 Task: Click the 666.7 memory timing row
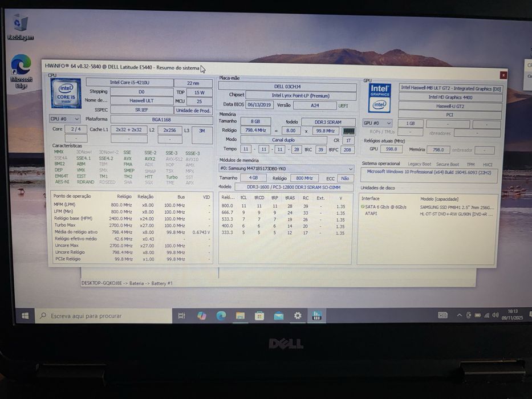[x=284, y=213]
